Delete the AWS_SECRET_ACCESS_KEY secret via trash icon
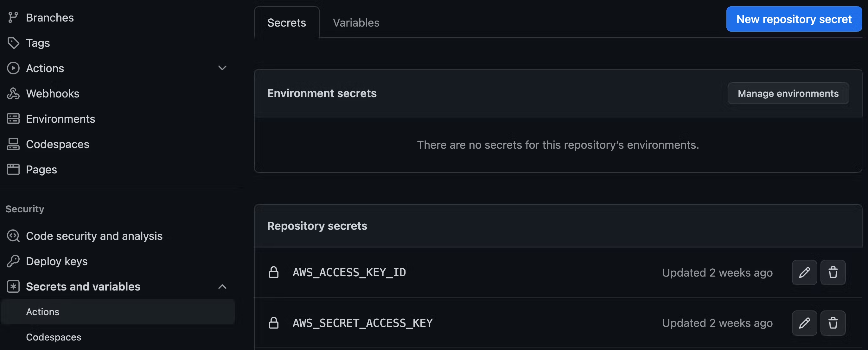The height and width of the screenshot is (350, 868). pos(833,323)
